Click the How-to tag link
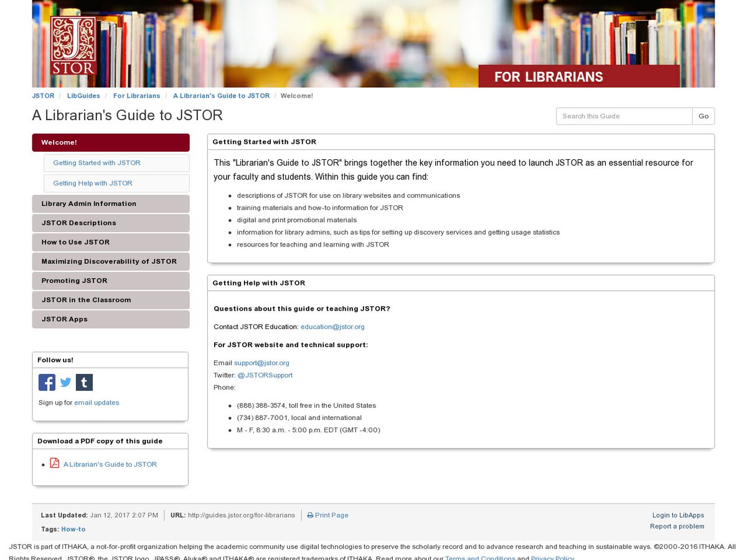This screenshot has width=747, height=560. point(73,530)
